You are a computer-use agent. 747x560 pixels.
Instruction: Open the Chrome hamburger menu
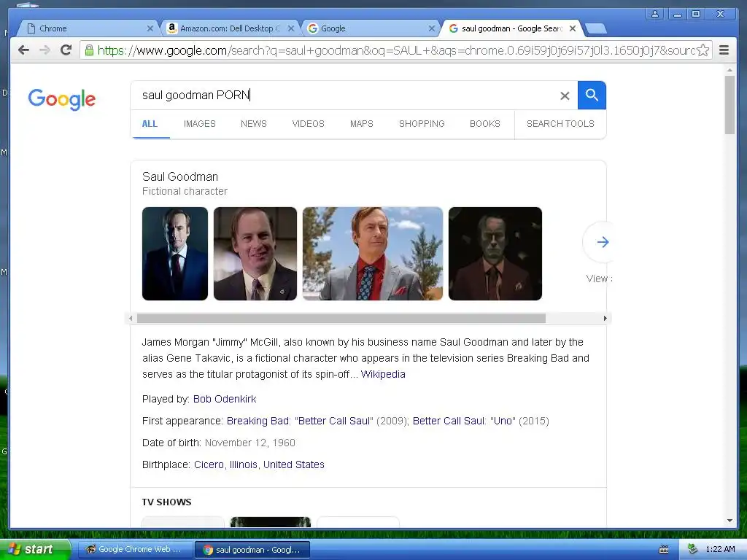click(724, 50)
